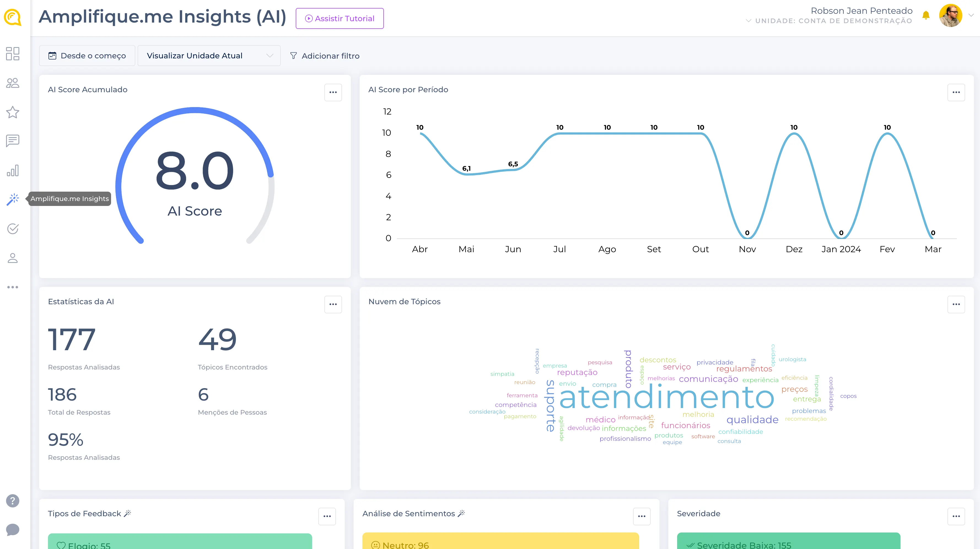
Task: Expand the Visualizar Unidade Atual dropdown
Action: [209, 56]
